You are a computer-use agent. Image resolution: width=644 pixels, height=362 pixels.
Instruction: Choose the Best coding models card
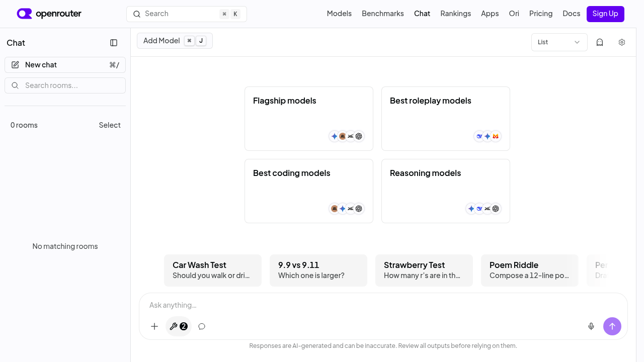click(309, 191)
